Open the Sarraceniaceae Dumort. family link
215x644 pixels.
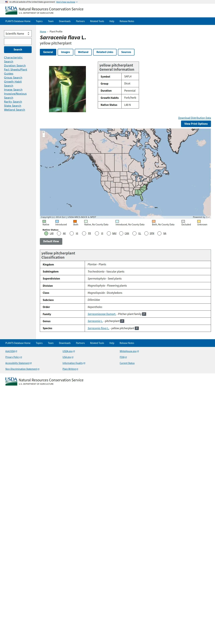pos(102,314)
